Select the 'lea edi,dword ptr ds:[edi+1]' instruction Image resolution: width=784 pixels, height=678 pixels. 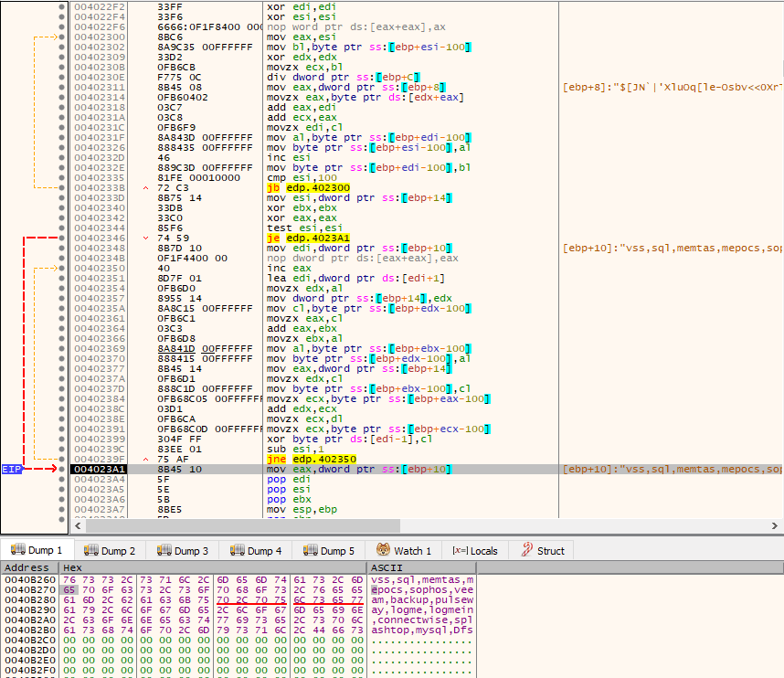coord(355,278)
